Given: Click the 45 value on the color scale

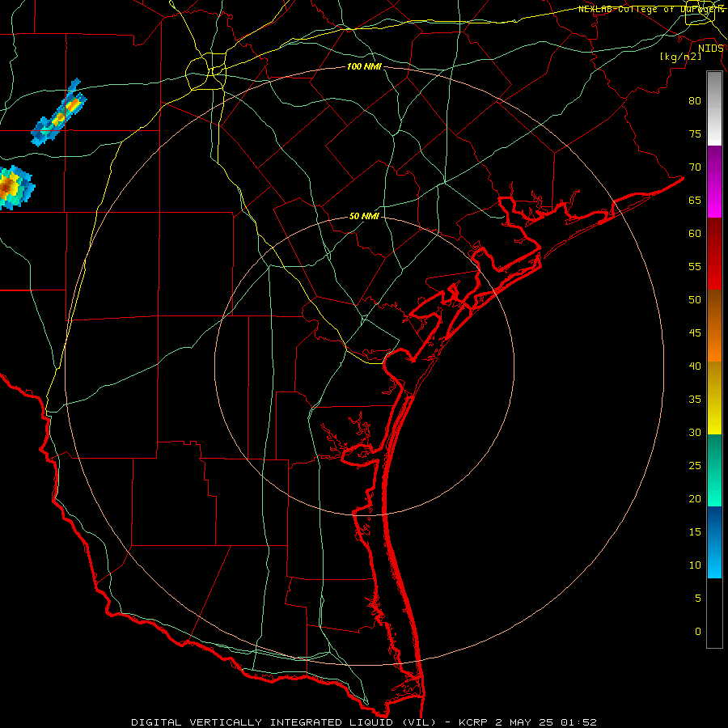Looking at the screenshot, I should click(x=695, y=333).
